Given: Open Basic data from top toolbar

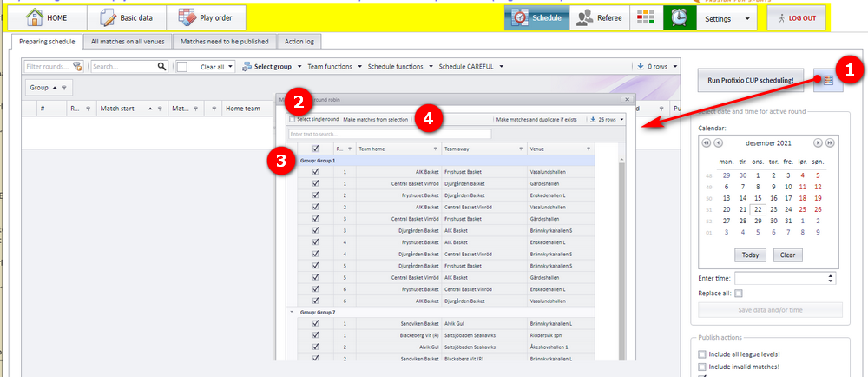Looking at the screenshot, I should pos(126,18).
